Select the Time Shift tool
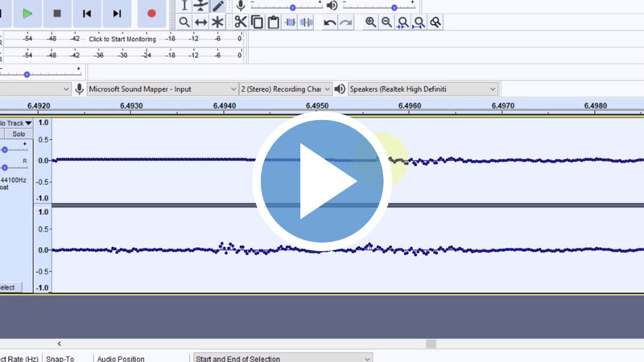The image size is (644, 362). coord(201,23)
